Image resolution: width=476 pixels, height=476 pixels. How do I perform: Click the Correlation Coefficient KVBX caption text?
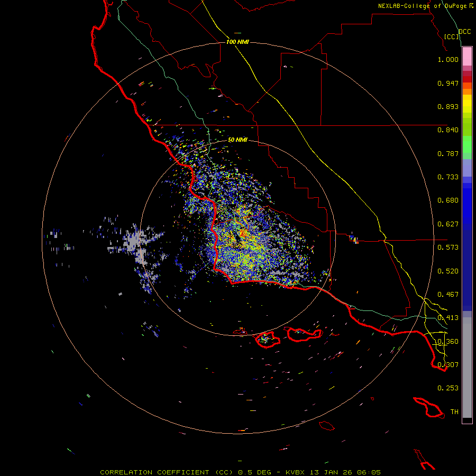240,472
